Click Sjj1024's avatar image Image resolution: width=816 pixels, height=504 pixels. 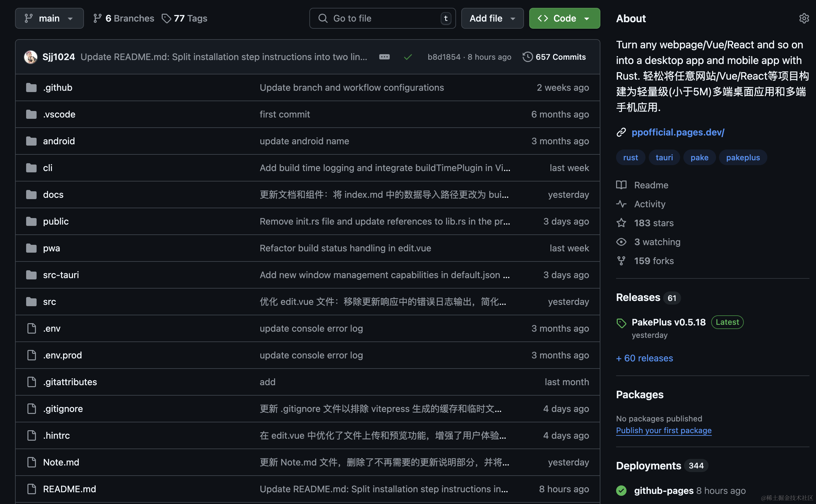click(31, 57)
